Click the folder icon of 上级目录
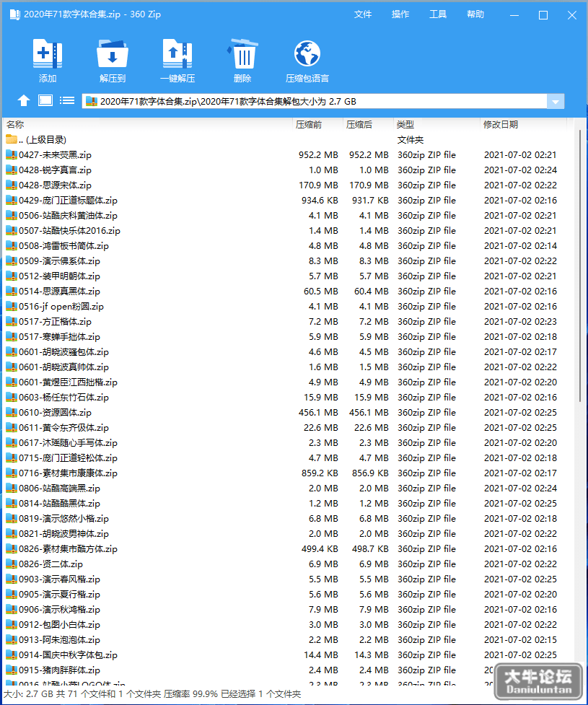The height and width of the screenshot is (705, 588). pyautogui.click(x=12, y=139)
